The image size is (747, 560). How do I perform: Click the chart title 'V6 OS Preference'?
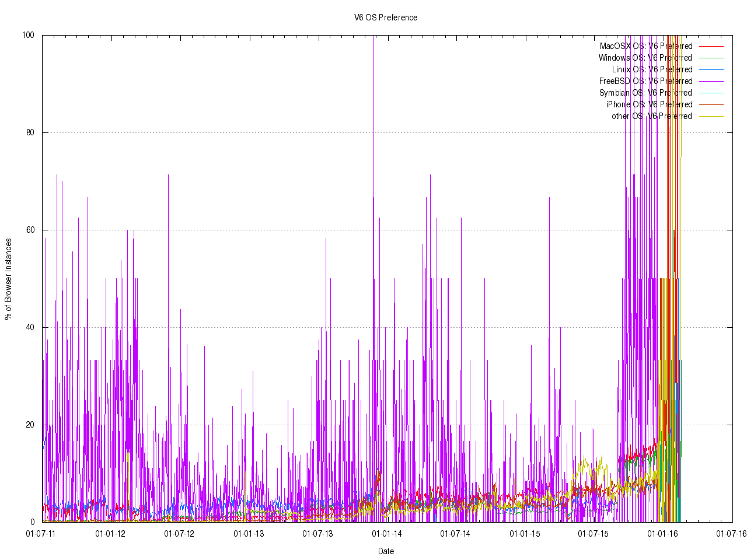click(386, 17)
